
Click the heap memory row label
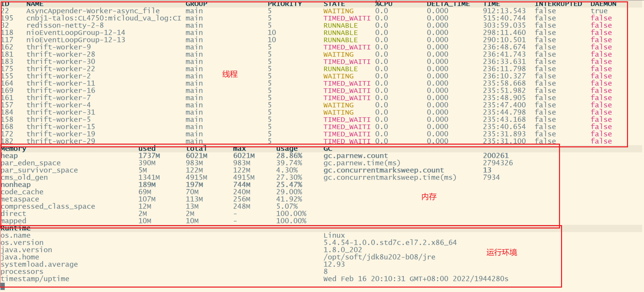tap(9, 156)
